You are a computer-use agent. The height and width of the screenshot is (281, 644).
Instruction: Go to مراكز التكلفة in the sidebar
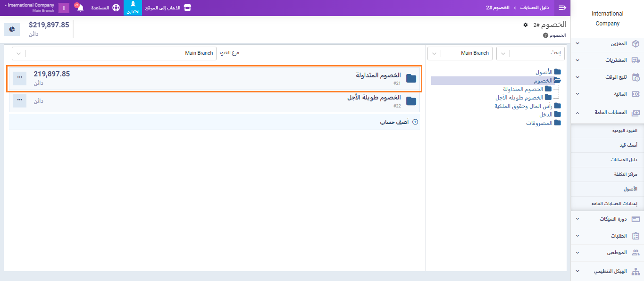click(626, 174)
